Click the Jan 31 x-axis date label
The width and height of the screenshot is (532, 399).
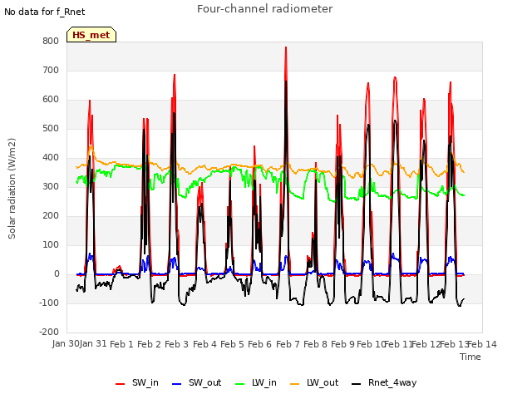(93, 344)
